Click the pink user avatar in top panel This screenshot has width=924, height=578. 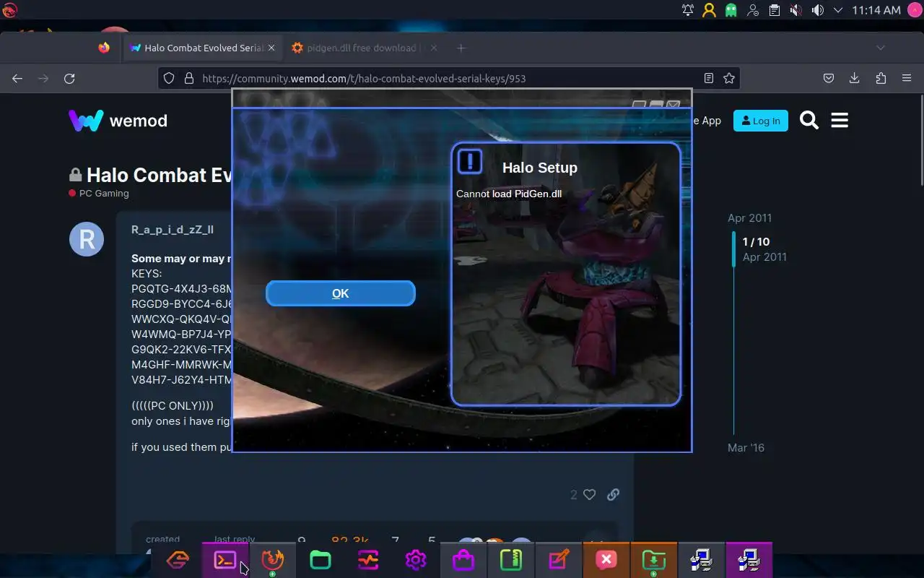tap(915, 10)
